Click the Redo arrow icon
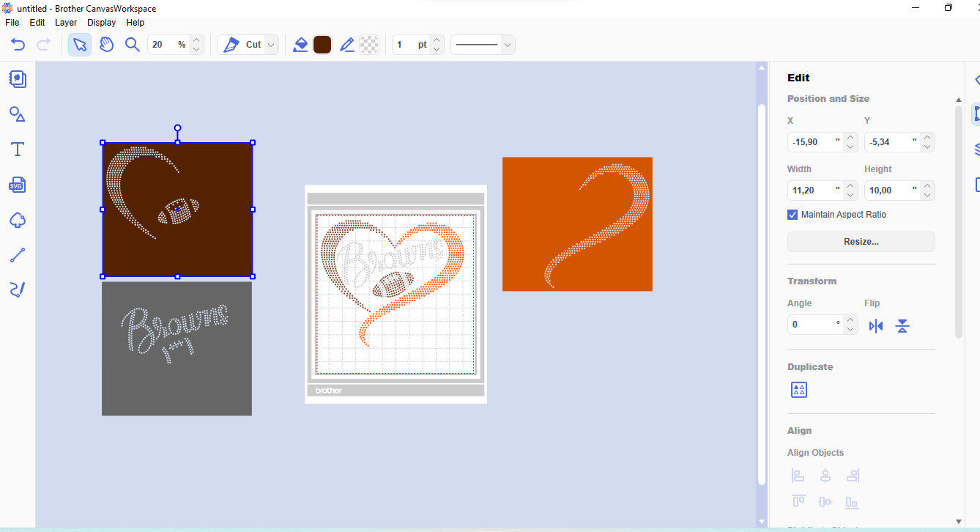This screenshot has height=532, width=980. tap(43, 45)
